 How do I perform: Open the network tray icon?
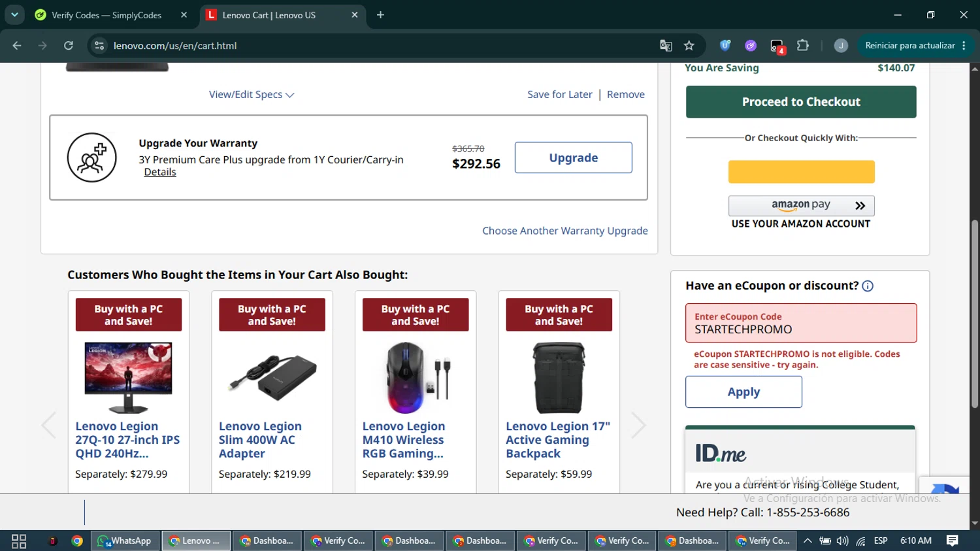pos(861,541)
